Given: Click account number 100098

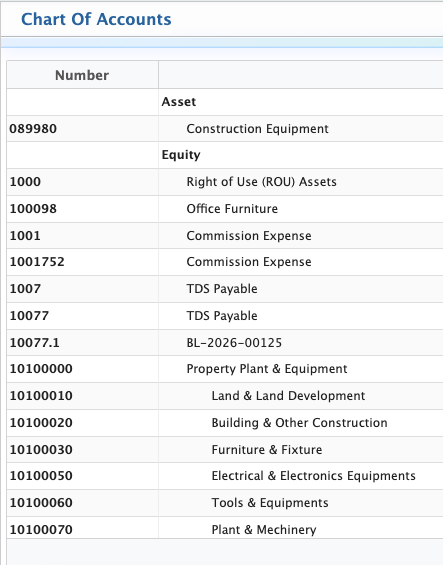Looking at the screenshot, I should [33, 209].
